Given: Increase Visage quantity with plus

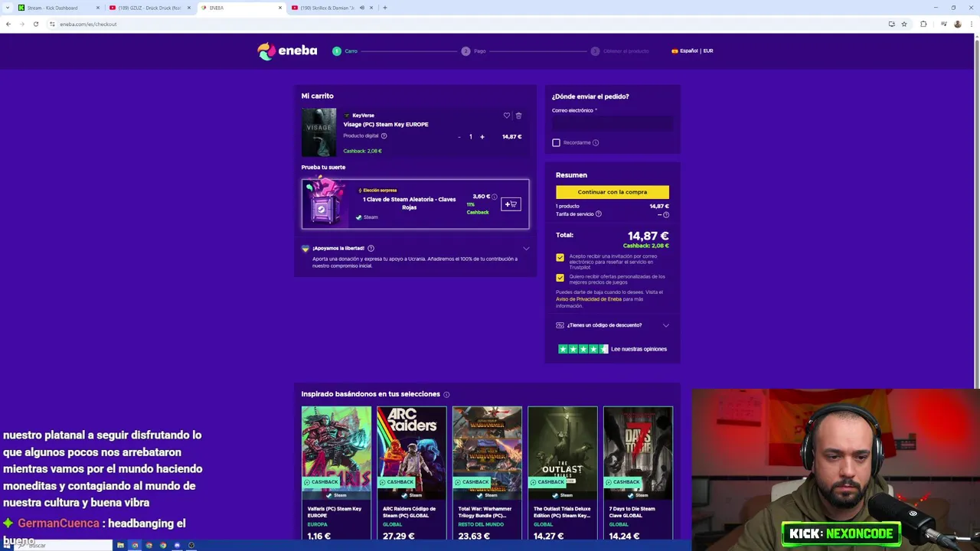Looking at the screenshot, I should click(x=482, y=137).
